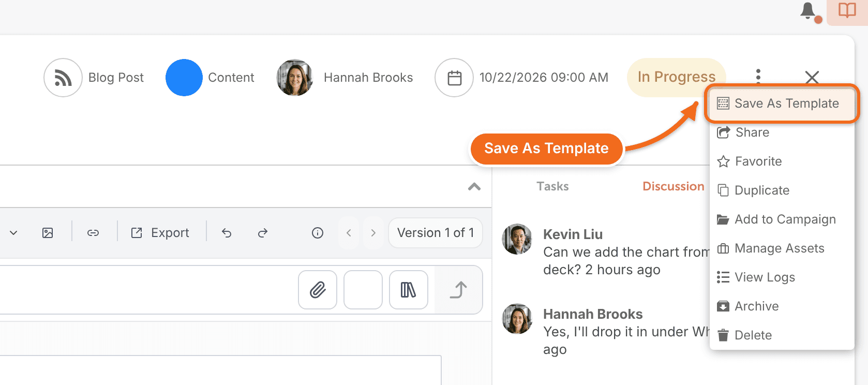Image resolution: width=868 pixels, height=385 pixels.
Task: Choose Archive from the menu
Action: pyautogui.click(x=782, y=306)
